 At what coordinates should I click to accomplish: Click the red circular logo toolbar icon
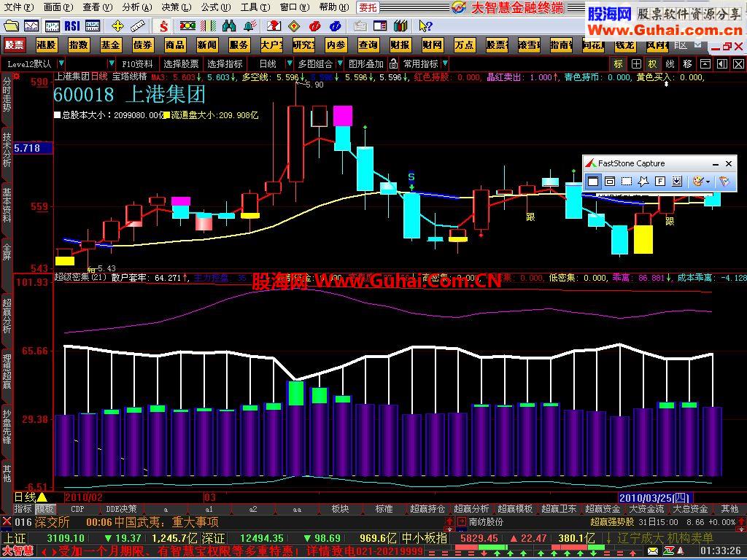pos(314,26)
